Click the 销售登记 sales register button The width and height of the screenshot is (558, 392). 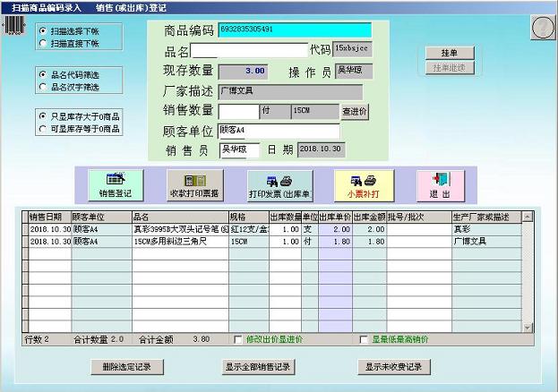[x=116, y=185]
